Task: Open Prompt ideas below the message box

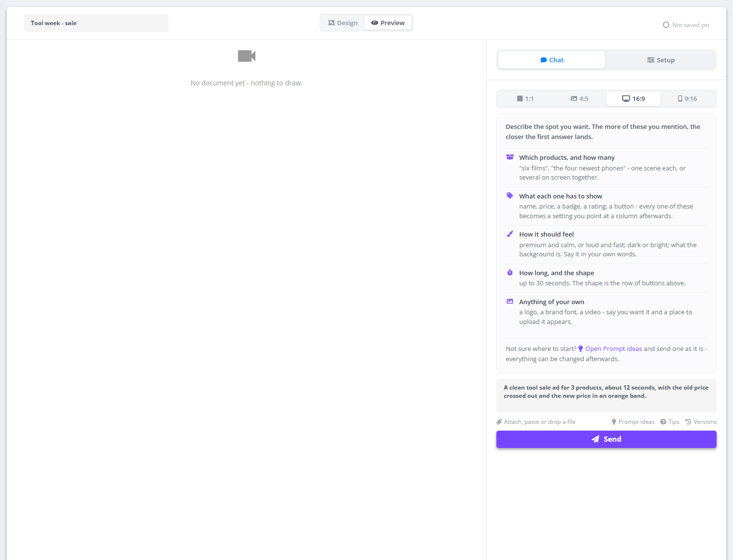Action: pyautogui.click(x=633, y=422)
